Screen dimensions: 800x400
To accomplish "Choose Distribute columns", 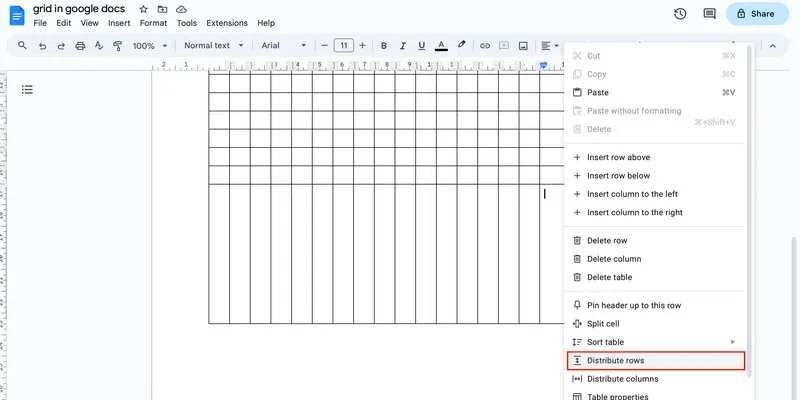I will pos(655,379).
